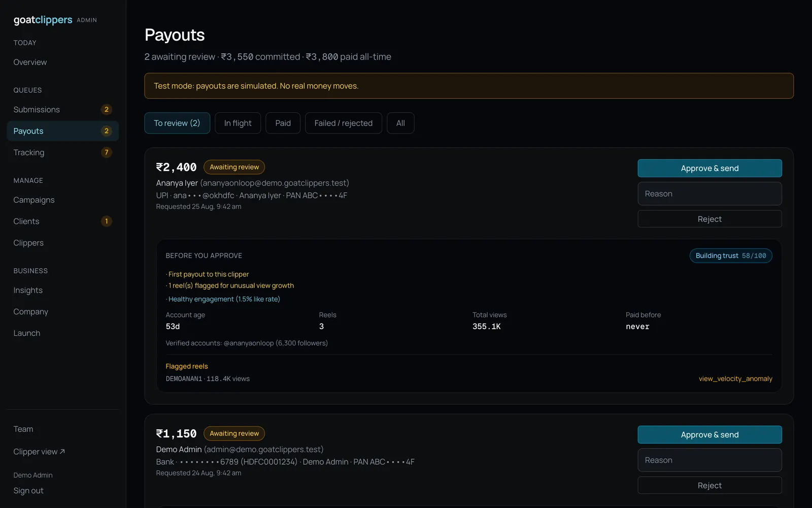
Task: Focus Reason field for Ananya Iyer payout
Action: (x=709, y=194)
